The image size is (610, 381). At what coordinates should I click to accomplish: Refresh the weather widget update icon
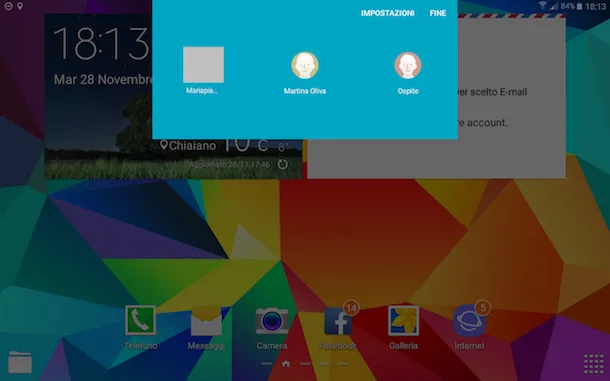click(283, 164)
